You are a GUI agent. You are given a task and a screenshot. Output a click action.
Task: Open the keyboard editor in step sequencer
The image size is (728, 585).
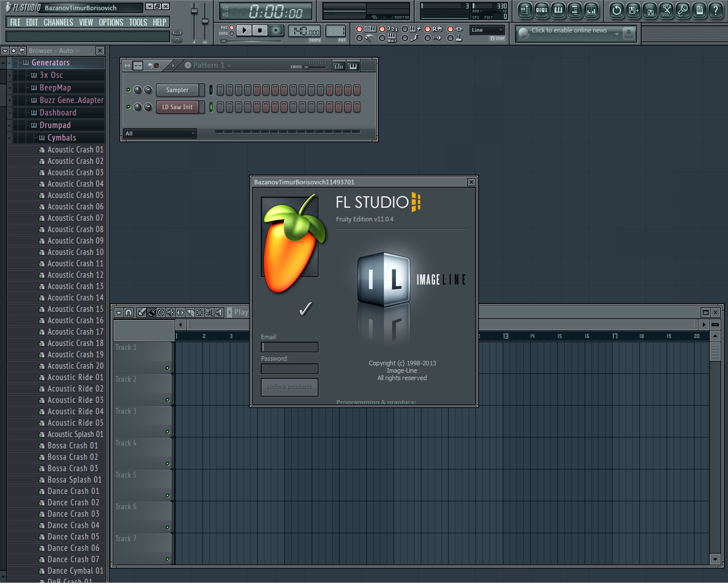(353, 66)
